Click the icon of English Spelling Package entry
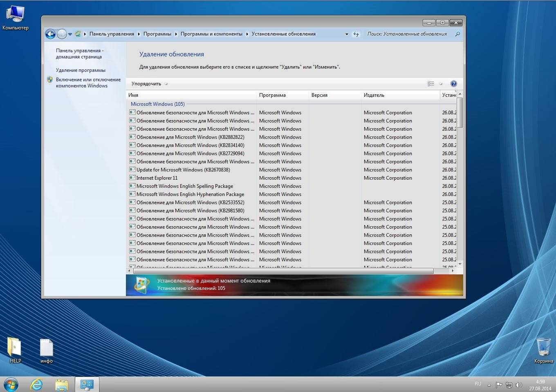 tap(132, 186)
